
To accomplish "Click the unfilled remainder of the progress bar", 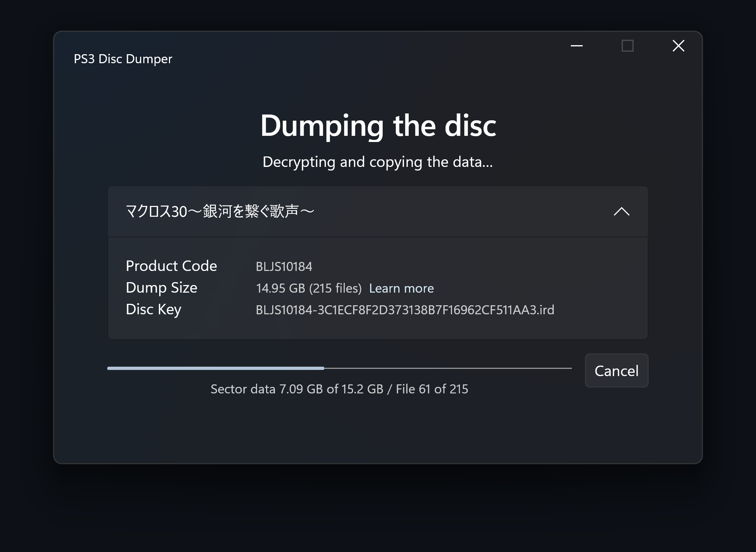I will click(x=448, y=368).
